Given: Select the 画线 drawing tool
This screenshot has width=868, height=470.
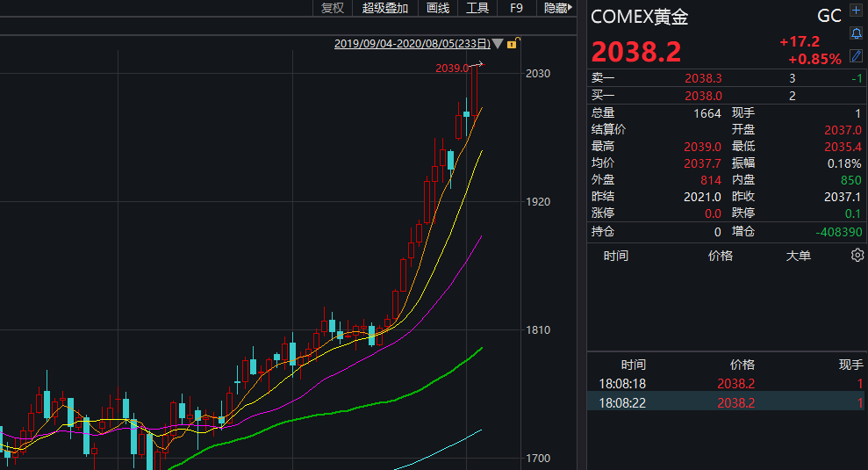Looking at the screenshot, I should (x=438, y=8).
